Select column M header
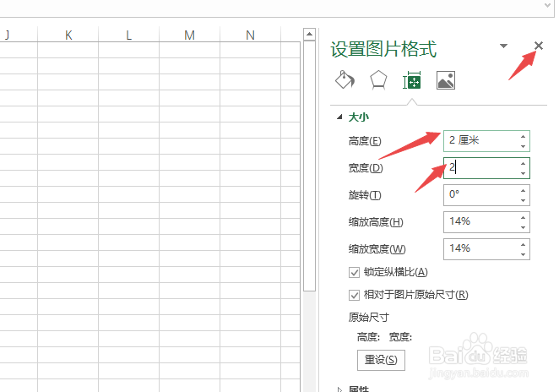Screen dimensions: 559x392 point(190,35)
